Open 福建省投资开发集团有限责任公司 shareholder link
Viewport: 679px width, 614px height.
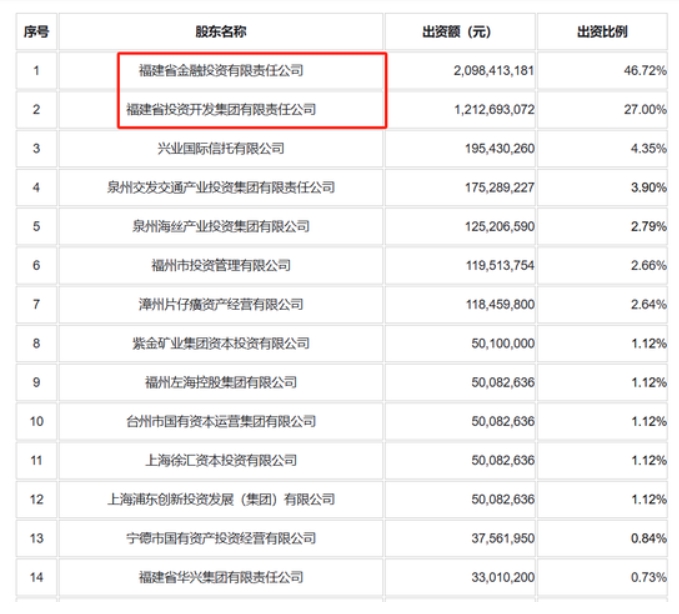(x=221, y=109)
